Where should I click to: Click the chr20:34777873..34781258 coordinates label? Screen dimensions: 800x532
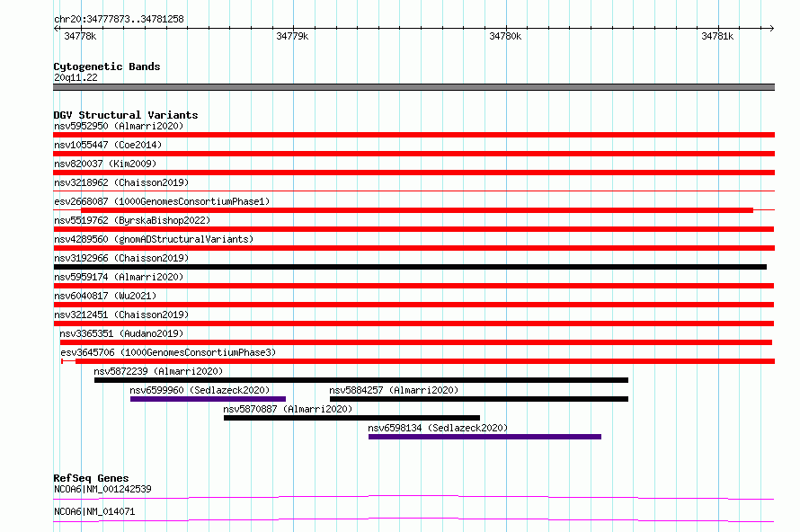pos(119,19)
